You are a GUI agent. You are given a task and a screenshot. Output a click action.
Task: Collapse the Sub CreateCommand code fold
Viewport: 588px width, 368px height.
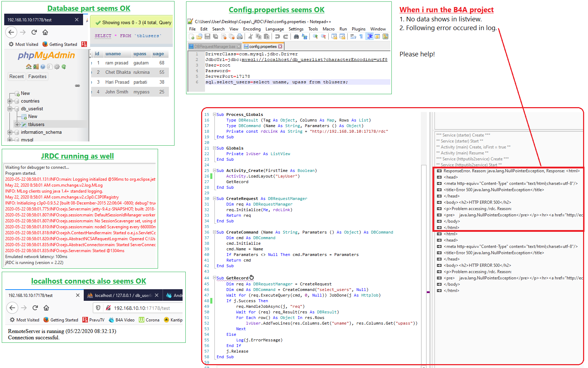pyautogui.click(x=214, y=232)
